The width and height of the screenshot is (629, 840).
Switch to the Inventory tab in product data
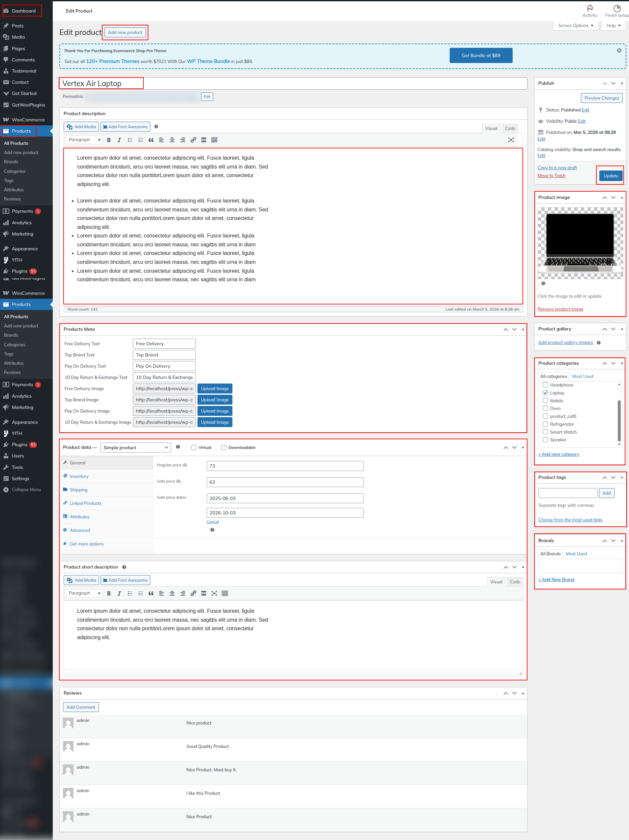click(x=79, y=476)
